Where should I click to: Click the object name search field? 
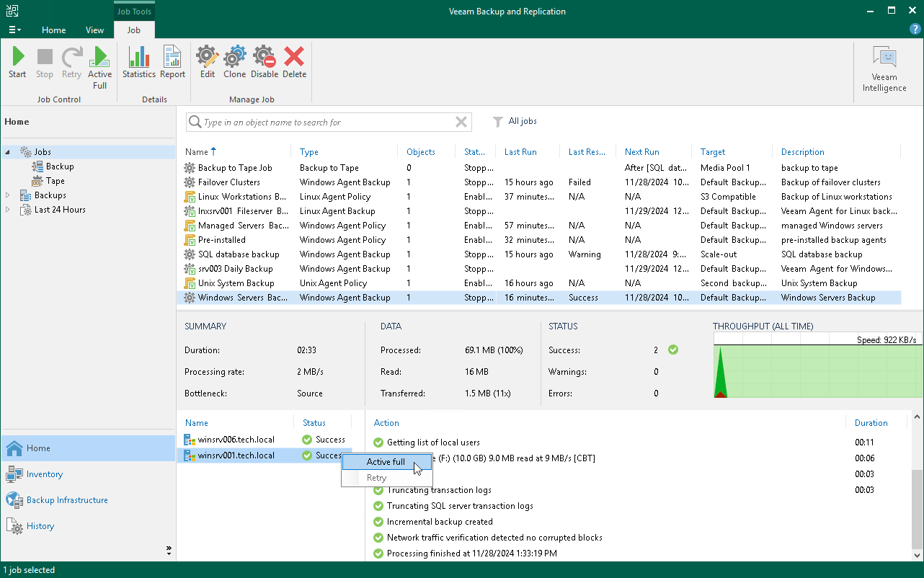point(328,123)
